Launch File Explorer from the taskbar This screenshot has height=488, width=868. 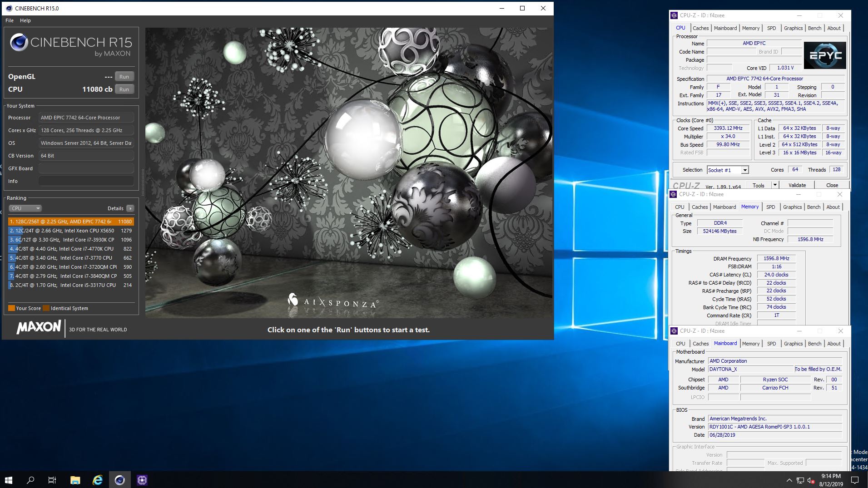click(75, 480)
